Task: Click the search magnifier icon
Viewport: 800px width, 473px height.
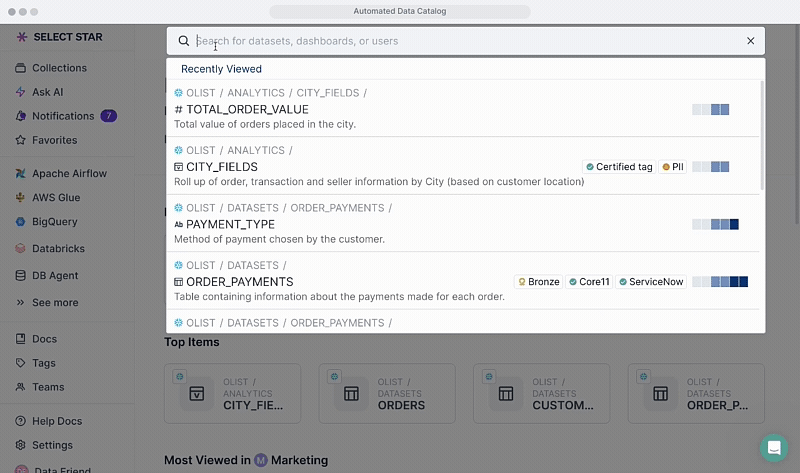Action: [184, 41]
